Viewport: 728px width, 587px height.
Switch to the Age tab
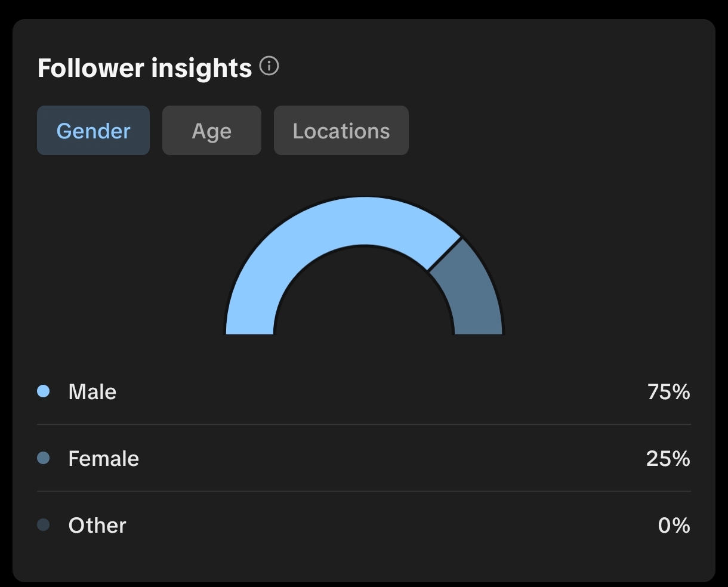pos(212,131)
